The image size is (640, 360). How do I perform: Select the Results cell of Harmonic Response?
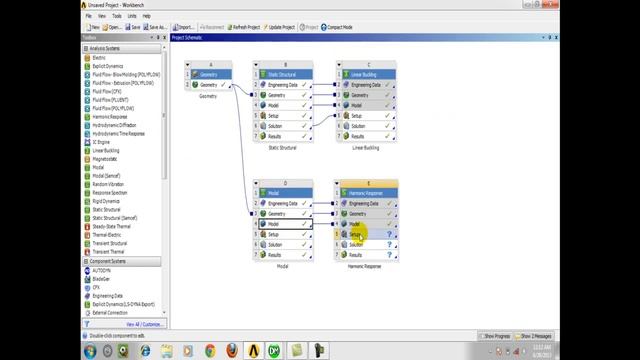(369, 255)
